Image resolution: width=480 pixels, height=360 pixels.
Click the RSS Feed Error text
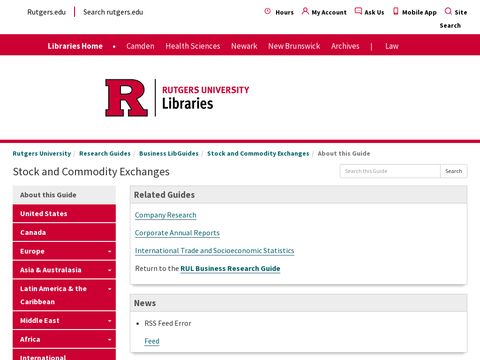(x=168, y=323)
